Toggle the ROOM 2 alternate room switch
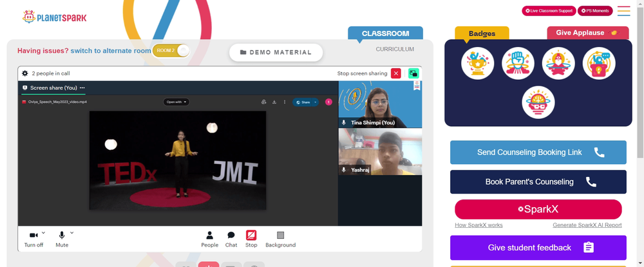This screenshot has height=267, width=644. (171, 50)
